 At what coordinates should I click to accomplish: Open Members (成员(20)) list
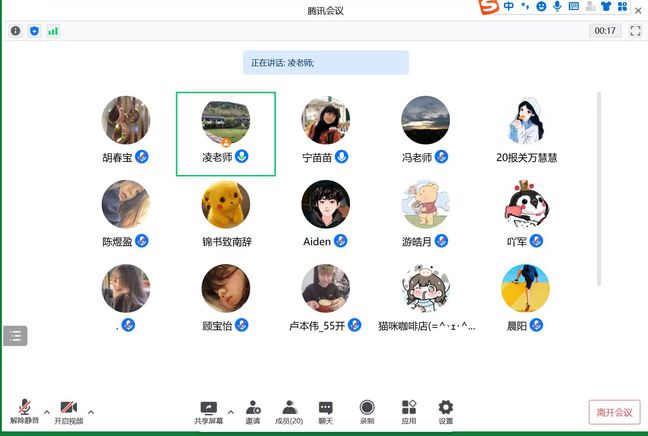289,411
